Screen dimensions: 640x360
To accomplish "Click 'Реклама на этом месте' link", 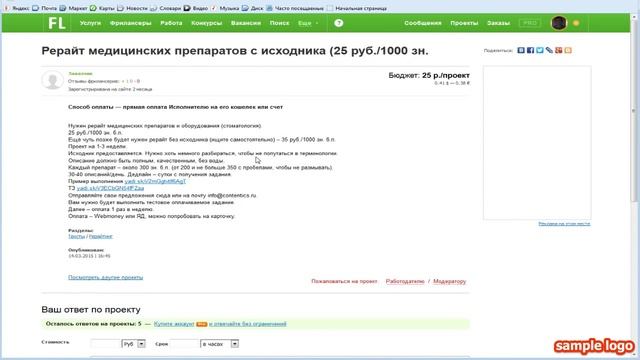I will [564, 224].
